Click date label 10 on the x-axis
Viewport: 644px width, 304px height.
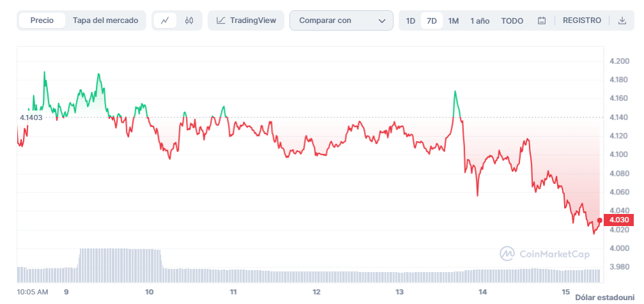click(149, 292)
